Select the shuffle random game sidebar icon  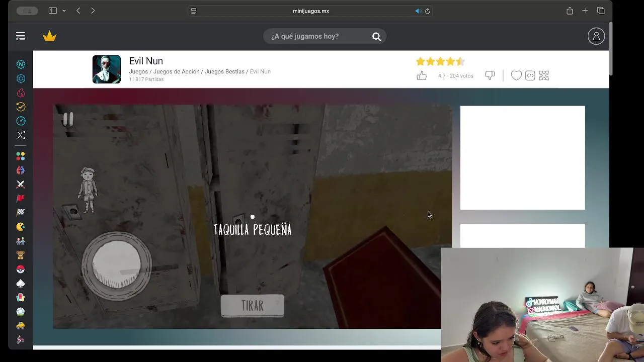(x=21, y=135)
